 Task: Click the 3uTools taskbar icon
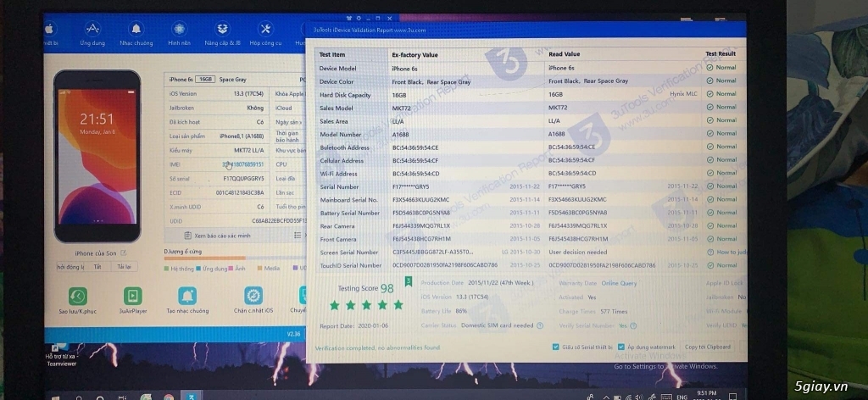[191, 397]
